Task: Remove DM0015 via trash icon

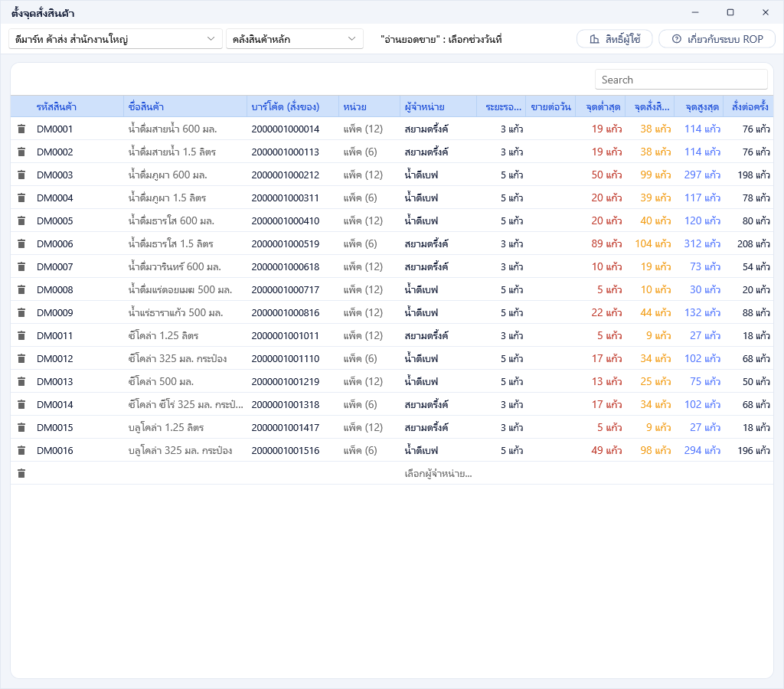Action: pyautogui.click(x=21, y=428)
